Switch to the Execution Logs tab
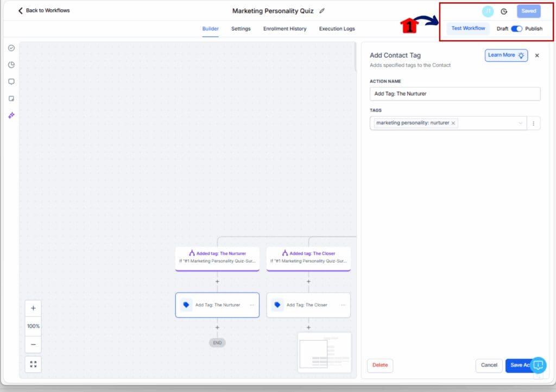This screenshot has width=556, height=392. click(337, 29)
